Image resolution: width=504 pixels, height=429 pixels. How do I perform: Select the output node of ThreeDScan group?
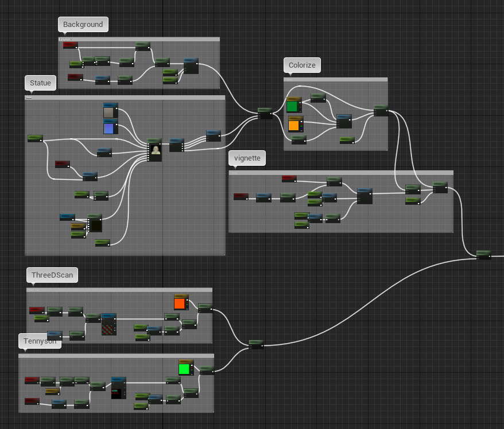205,308
